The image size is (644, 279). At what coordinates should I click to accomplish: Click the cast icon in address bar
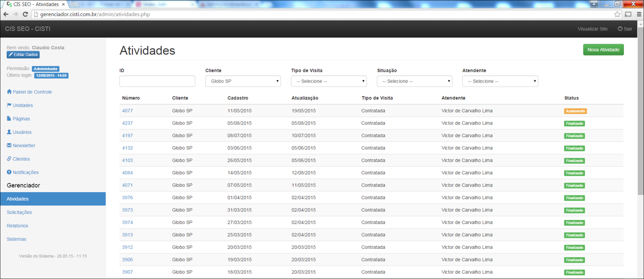[x=628, y=14]
